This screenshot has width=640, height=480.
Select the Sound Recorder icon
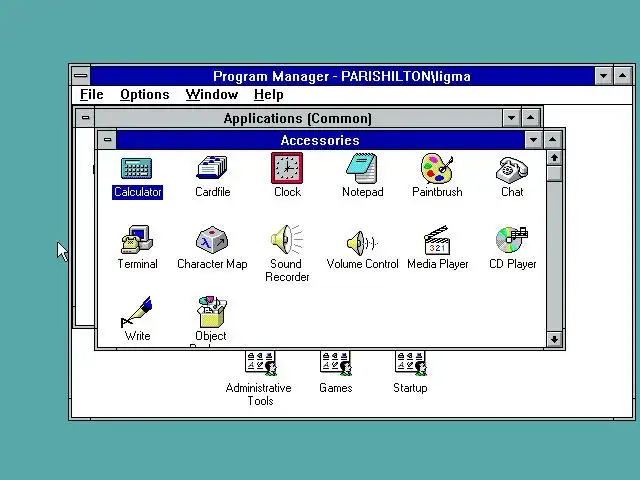tap(287, 240)
